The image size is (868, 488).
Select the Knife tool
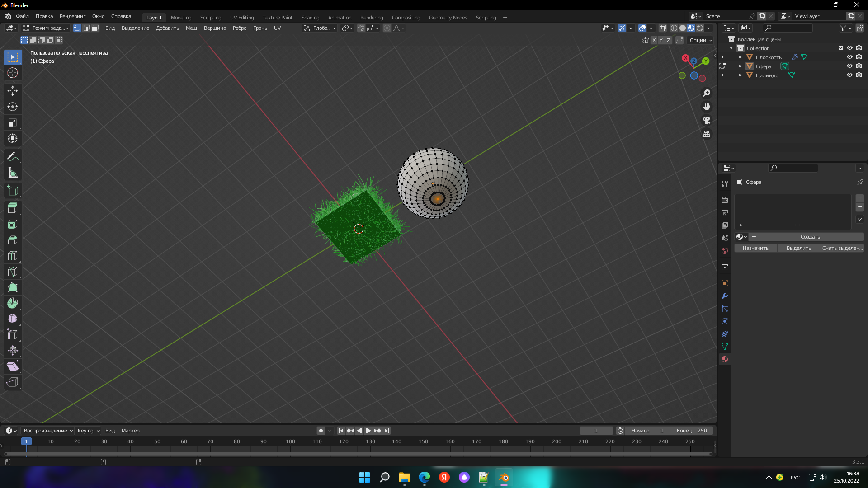coord(13,272)
